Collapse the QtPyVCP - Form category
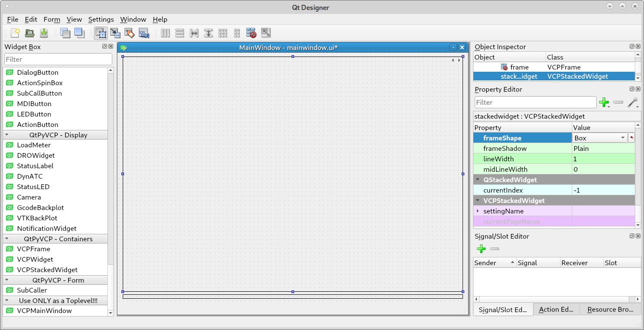The width and height of the screenshot is (644, 330). click(x=7, y=280)
